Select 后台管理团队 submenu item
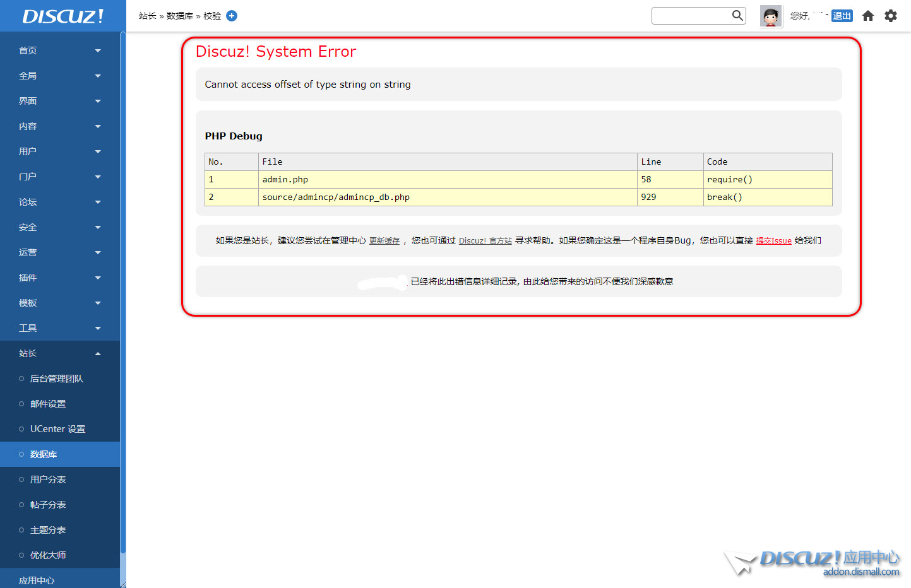 click(60, 379)
